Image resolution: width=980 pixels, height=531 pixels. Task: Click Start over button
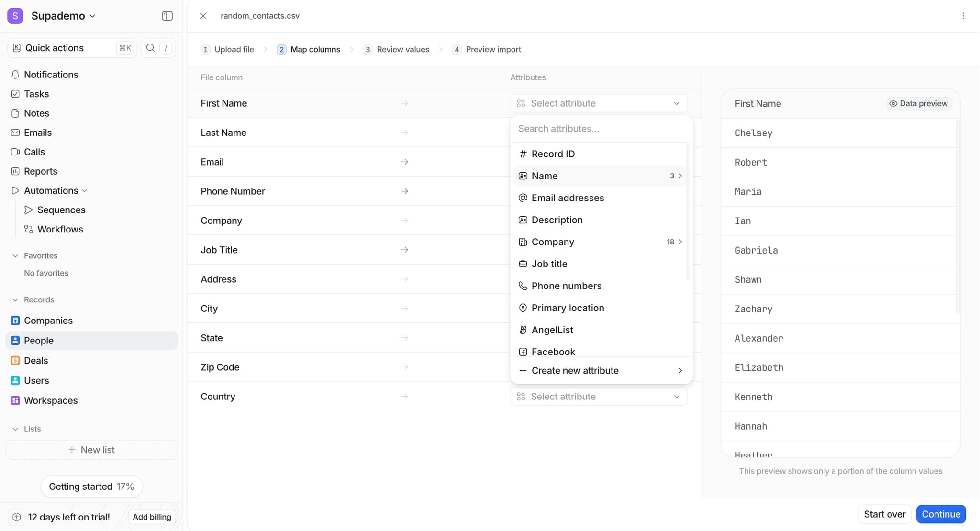[x=884, y=514]
